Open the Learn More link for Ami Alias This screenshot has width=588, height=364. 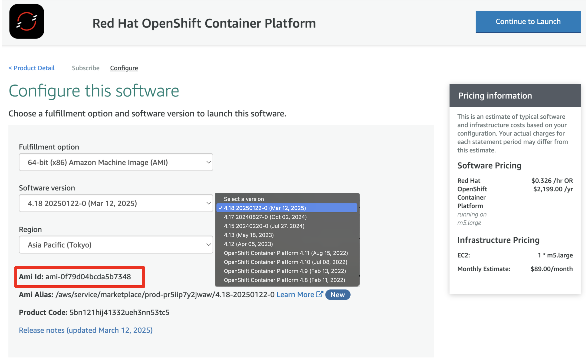tap(295, 294)
